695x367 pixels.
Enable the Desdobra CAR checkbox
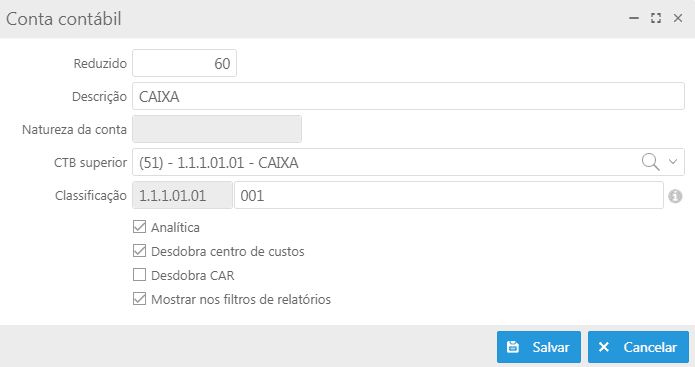tap(139, 275)
